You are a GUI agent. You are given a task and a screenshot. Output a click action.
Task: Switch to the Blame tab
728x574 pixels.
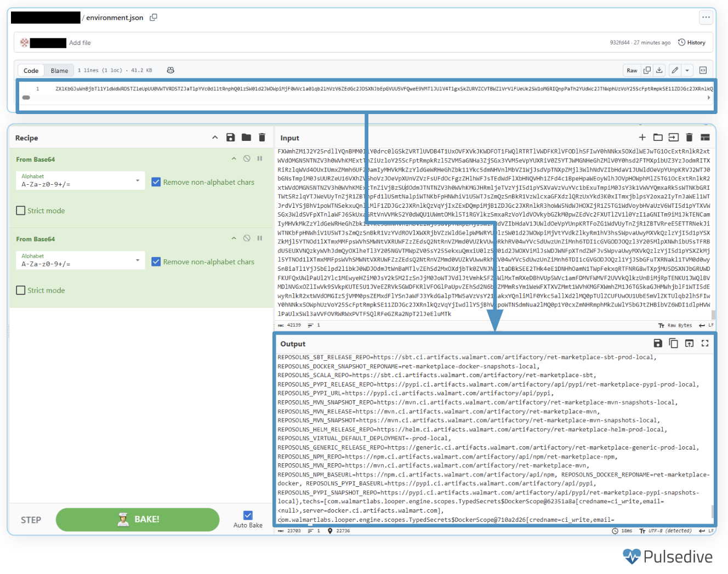[x=59, y=71]
